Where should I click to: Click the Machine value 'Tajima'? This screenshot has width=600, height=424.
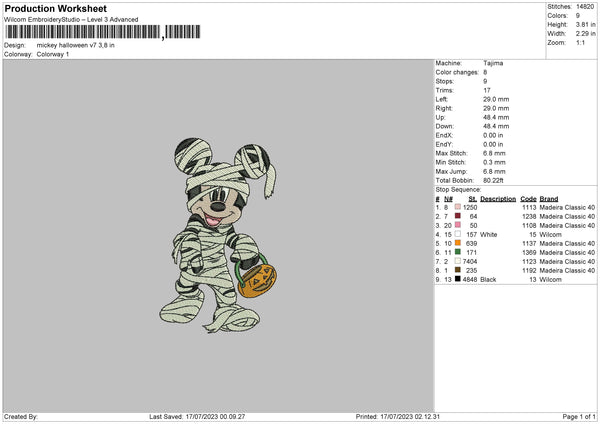493,63
